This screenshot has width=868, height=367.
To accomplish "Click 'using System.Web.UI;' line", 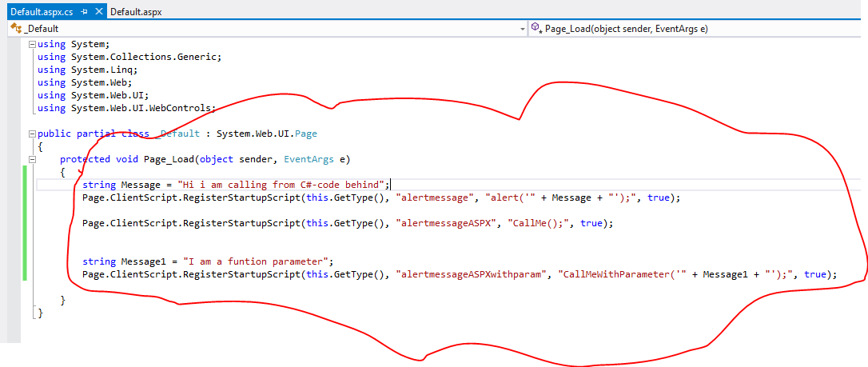I will pyautogui.click(x=93, y=95).
